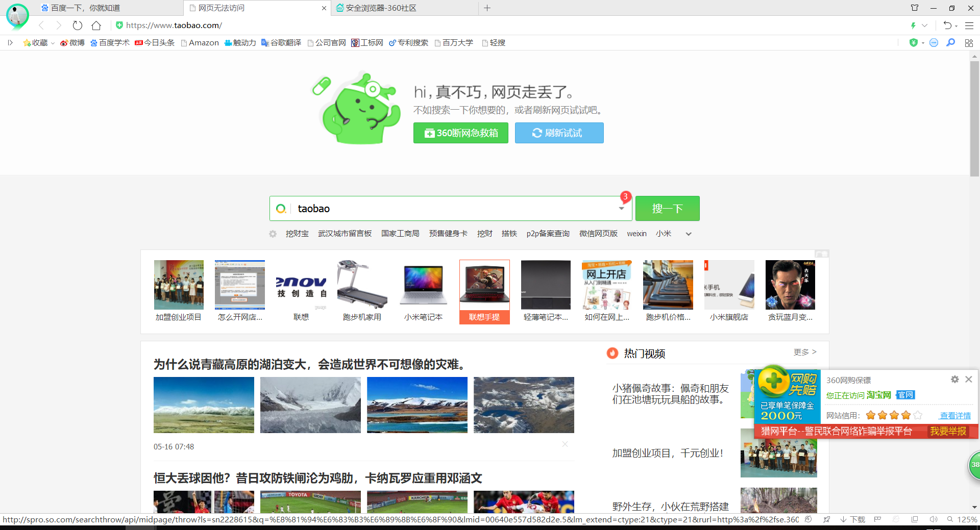Close the 网页无法访问 tab
Viewport: 980px width, 530px height.
324,8
